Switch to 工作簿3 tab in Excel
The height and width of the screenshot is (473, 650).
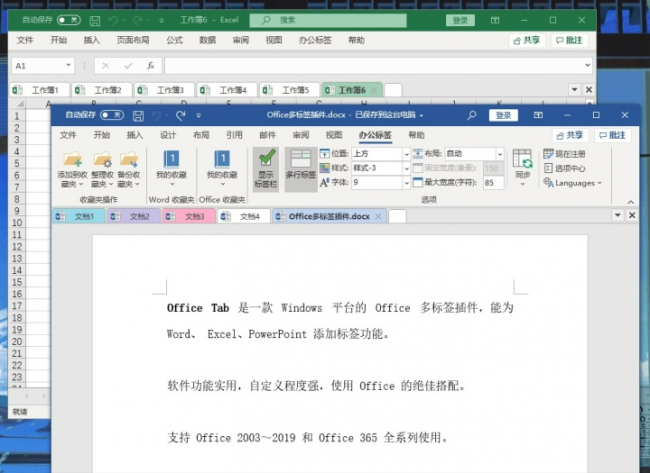[165, 90]
